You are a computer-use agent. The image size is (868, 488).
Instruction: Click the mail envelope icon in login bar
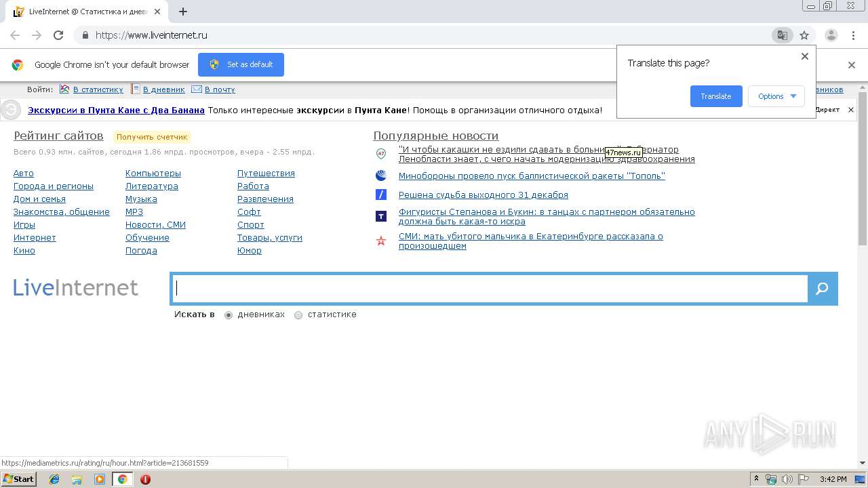pos(197,89)
